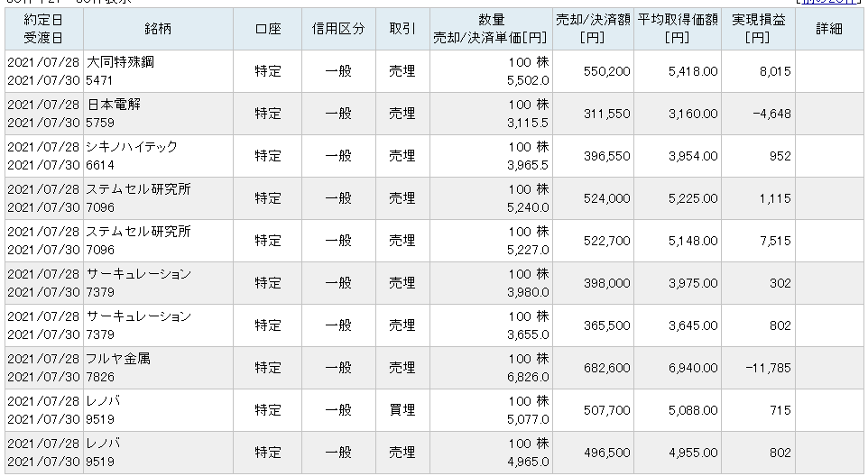This screenshot has width=868, height=476.
Task: Click settlement amount 496,500
Action: tap(606, 453)
